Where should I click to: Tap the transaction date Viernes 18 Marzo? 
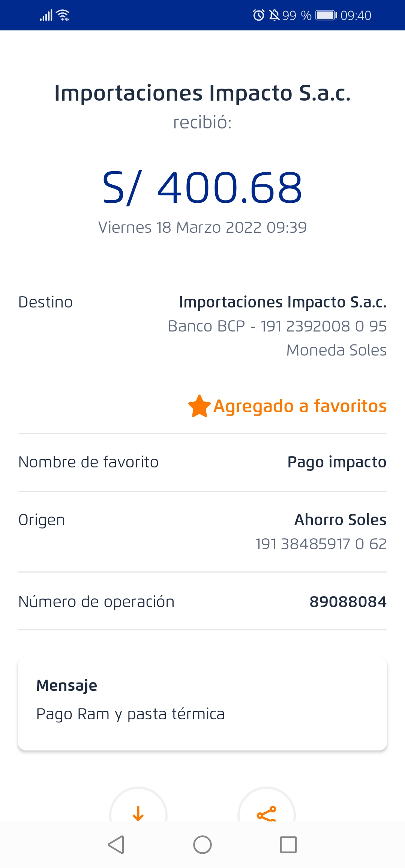pos(202,228)
